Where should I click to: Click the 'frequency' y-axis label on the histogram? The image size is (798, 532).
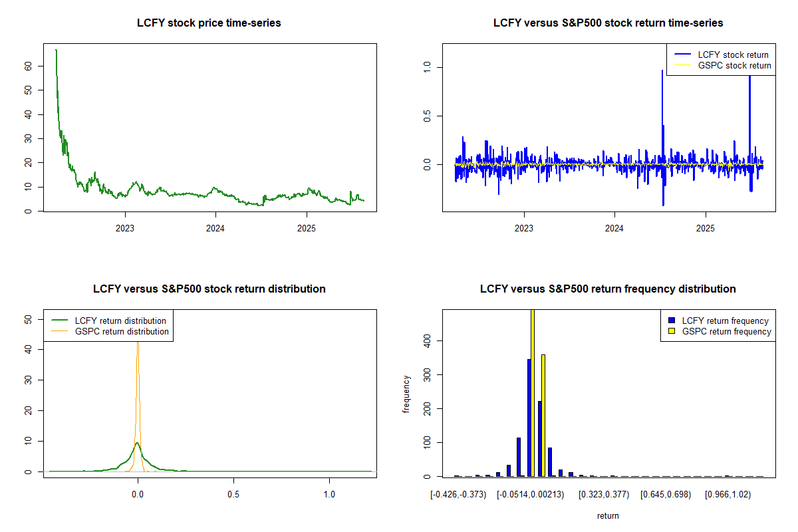pyautogui.click(x=406, y=395)
